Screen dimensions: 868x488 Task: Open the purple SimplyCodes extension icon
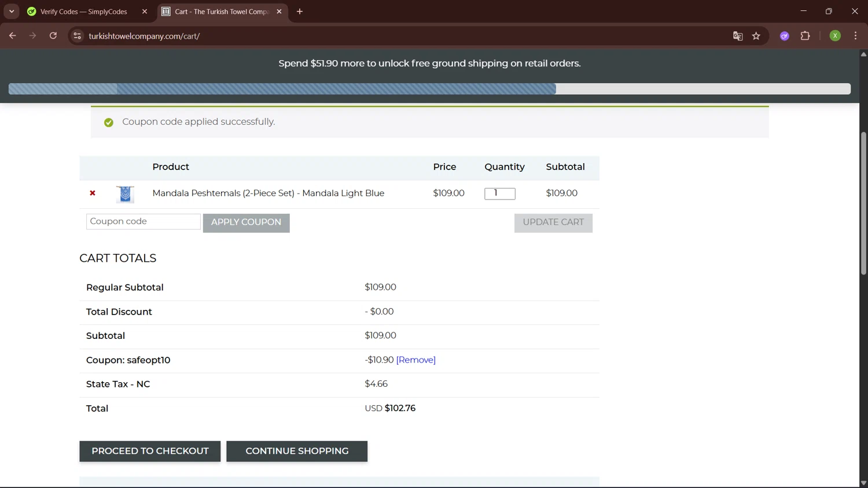[785, 36]
